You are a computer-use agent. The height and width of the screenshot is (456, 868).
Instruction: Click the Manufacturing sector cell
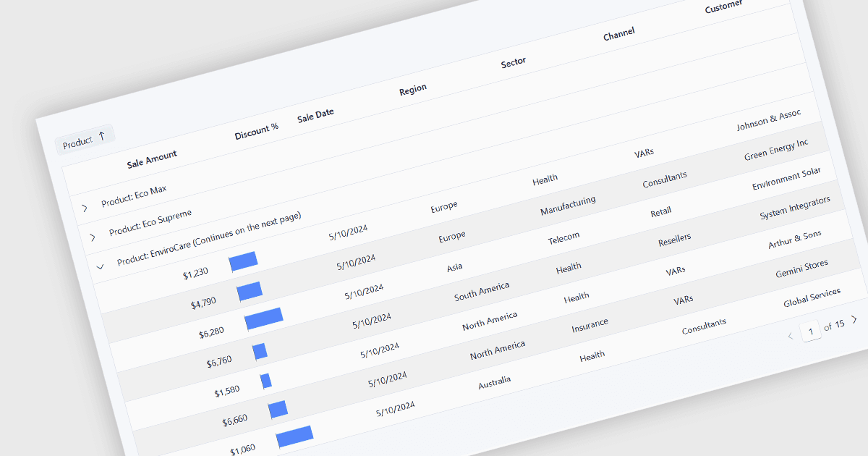568,206
